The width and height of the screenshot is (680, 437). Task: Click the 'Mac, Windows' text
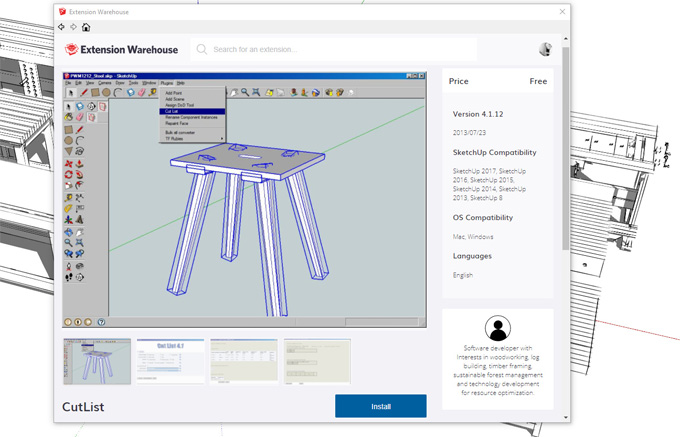coord(473,237)
